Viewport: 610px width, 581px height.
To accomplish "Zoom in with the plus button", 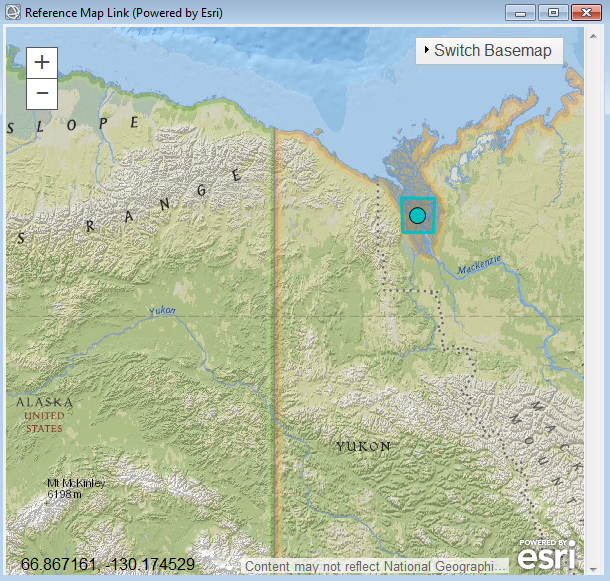I will (42, 62).
